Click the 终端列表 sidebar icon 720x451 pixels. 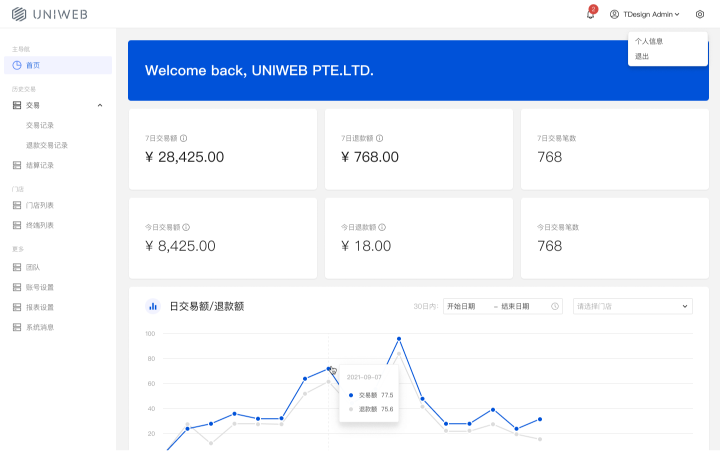pyautogui.click(x=17, y=225)
